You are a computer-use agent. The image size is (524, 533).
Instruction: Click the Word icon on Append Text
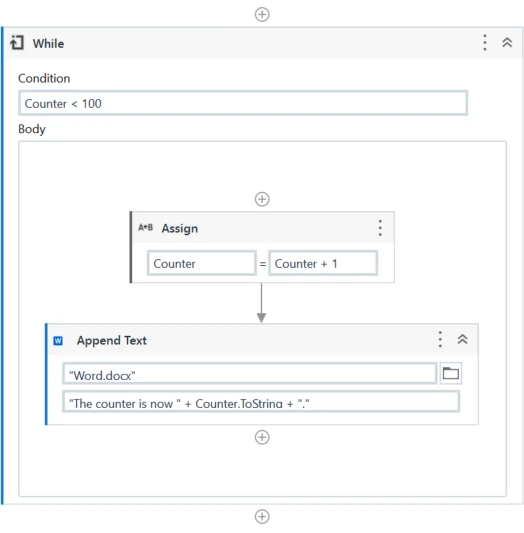tap(58, 341)
